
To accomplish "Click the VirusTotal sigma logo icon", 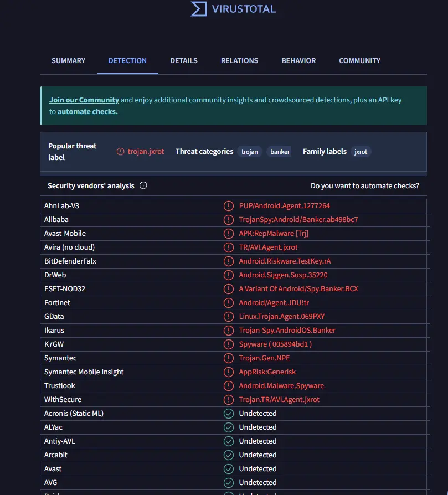I will tap(199, 8).
